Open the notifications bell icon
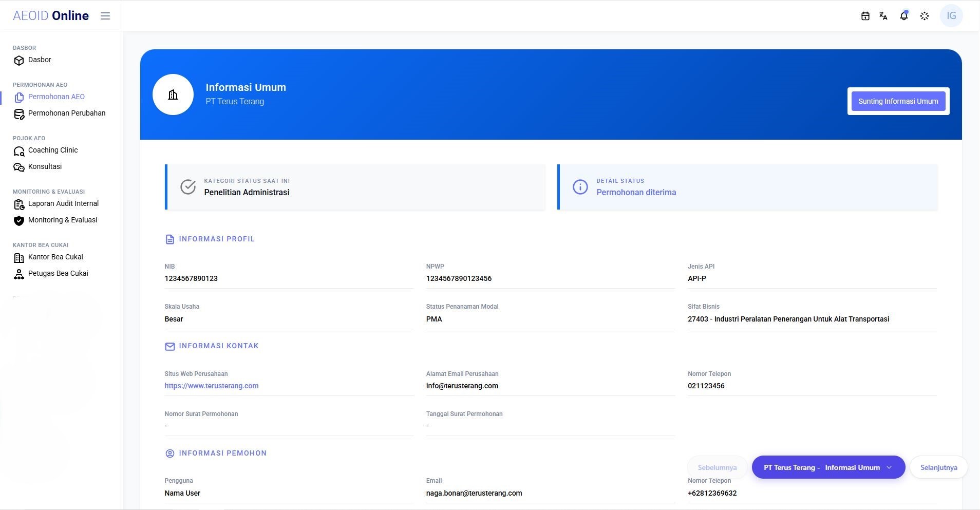The width and height of the screenshot is (980, 510). coord(904,16)
